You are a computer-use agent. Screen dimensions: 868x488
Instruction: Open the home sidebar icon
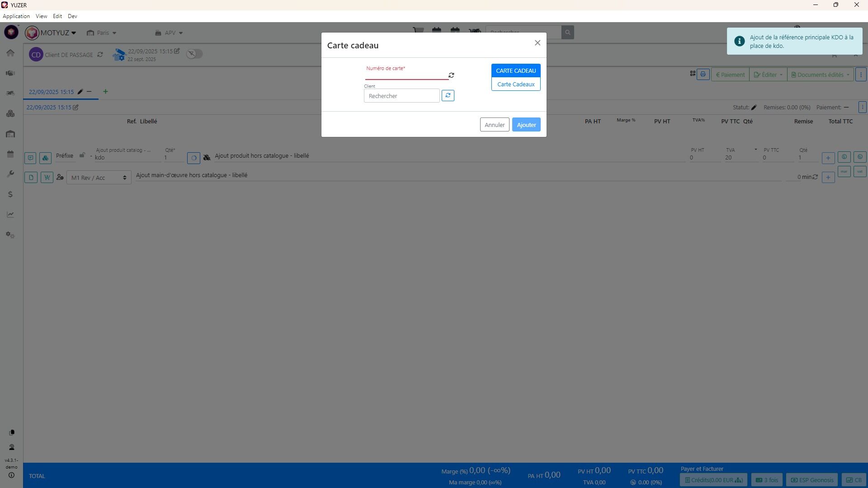pos(10,53)
